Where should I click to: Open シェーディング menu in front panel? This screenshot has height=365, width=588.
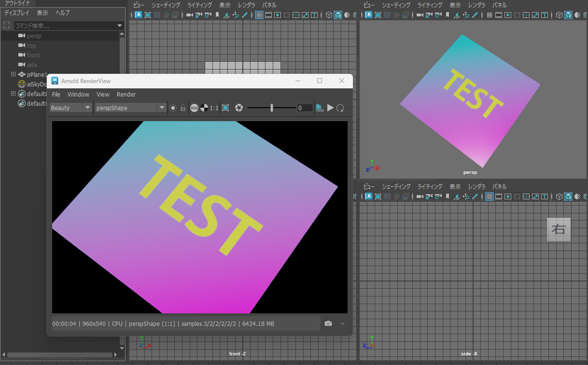tap(166, 5)
